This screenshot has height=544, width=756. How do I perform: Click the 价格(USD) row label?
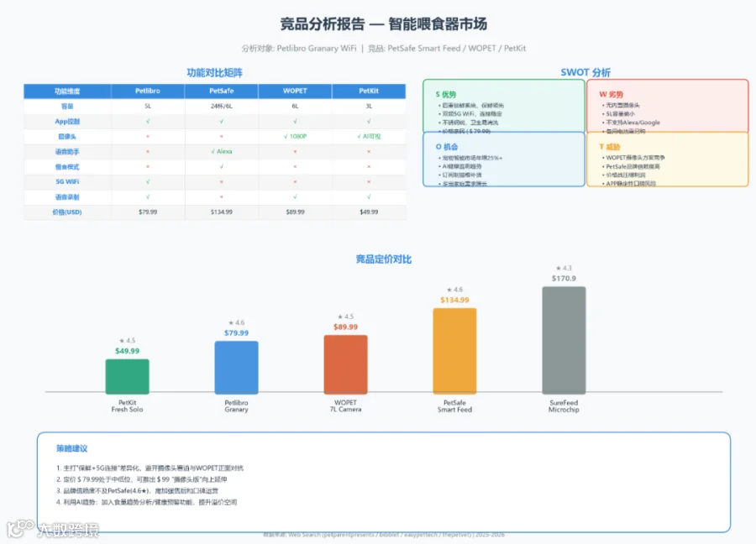click(x=67, y=212)
